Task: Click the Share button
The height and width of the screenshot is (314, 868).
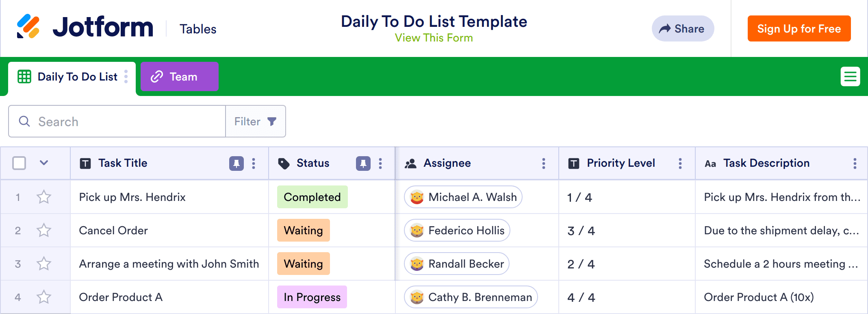Action: [683, 29]
